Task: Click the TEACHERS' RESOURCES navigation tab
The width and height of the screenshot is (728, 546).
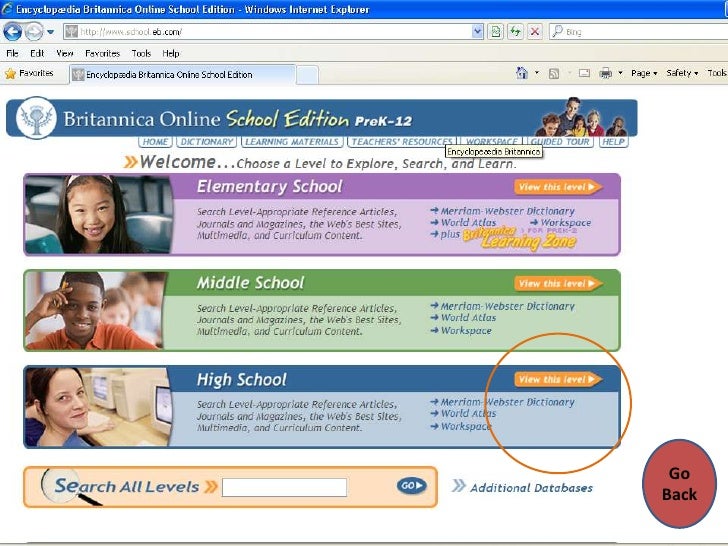Action: 402,142
